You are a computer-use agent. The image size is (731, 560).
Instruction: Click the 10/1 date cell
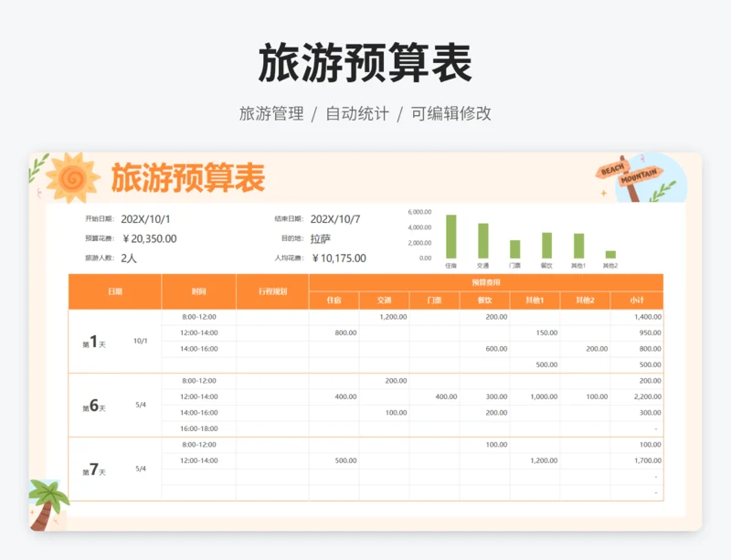coord(141,341)
